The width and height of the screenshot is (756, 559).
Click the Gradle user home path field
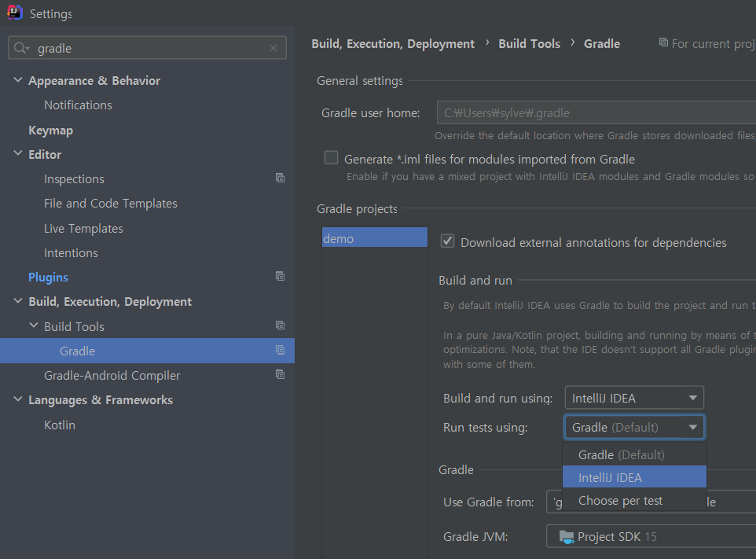click(x=596, y=113)
